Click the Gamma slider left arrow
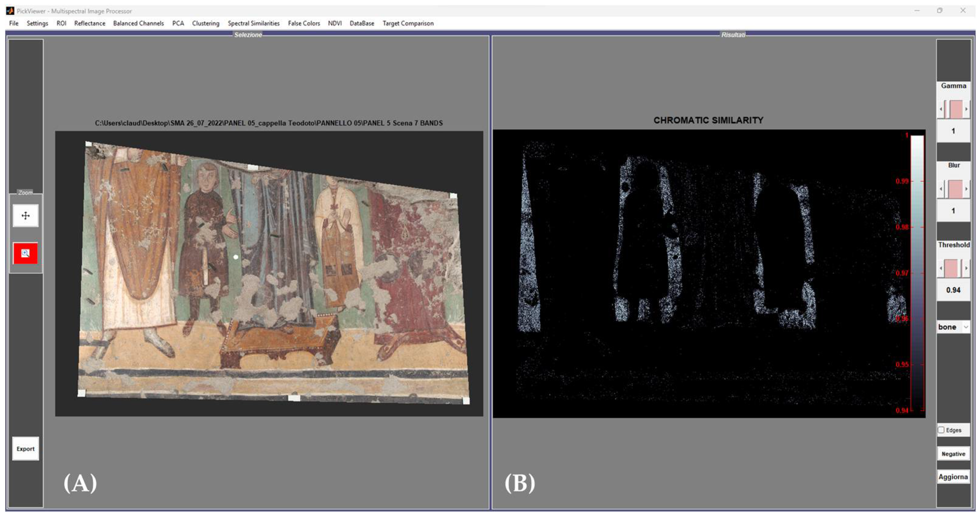Viewport: 980px width, 516px height. tap(941, 109)
